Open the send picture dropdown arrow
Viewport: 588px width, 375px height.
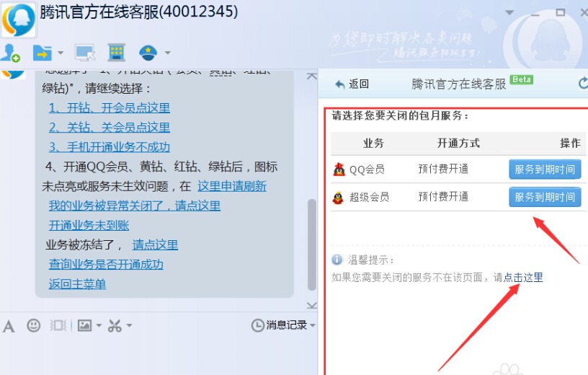point(99,325)
